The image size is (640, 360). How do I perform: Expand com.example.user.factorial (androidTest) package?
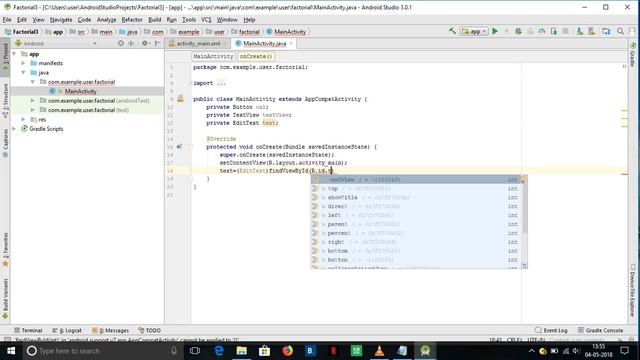coord(33,100)
